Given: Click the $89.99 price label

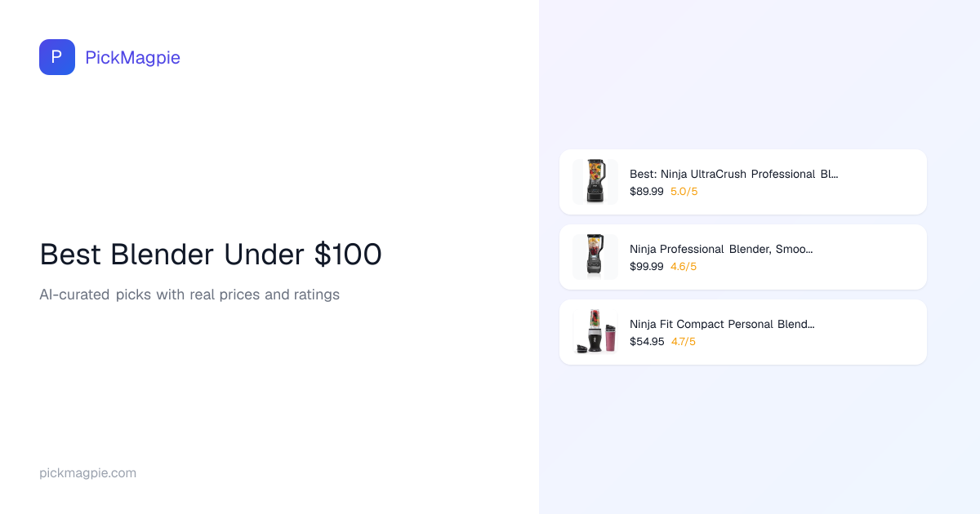Looking at the screenshot, I should point(646,192).
